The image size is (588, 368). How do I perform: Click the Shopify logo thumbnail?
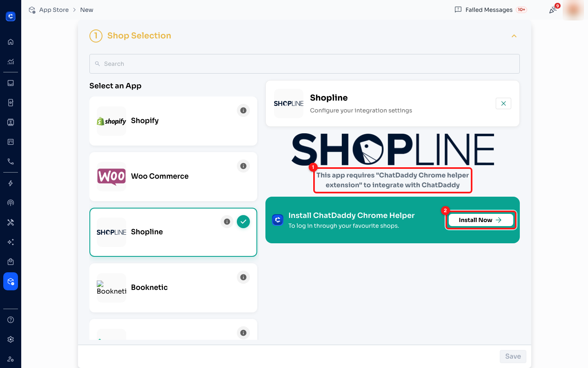click(x=111, y=121)
